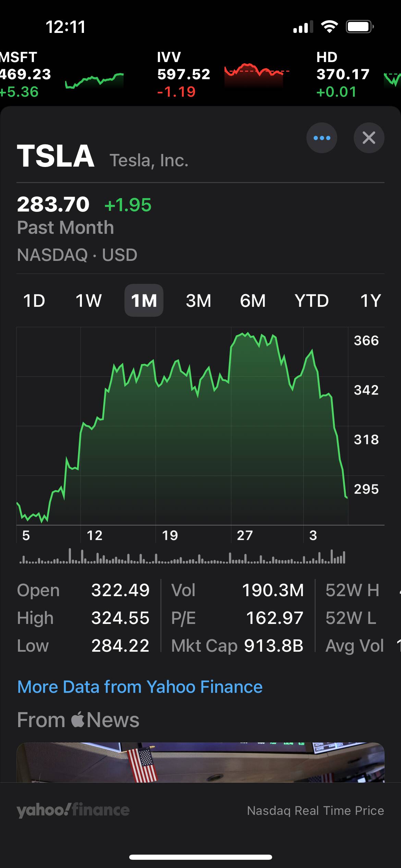Tap the home indicator bar

[x=200, y=857]
